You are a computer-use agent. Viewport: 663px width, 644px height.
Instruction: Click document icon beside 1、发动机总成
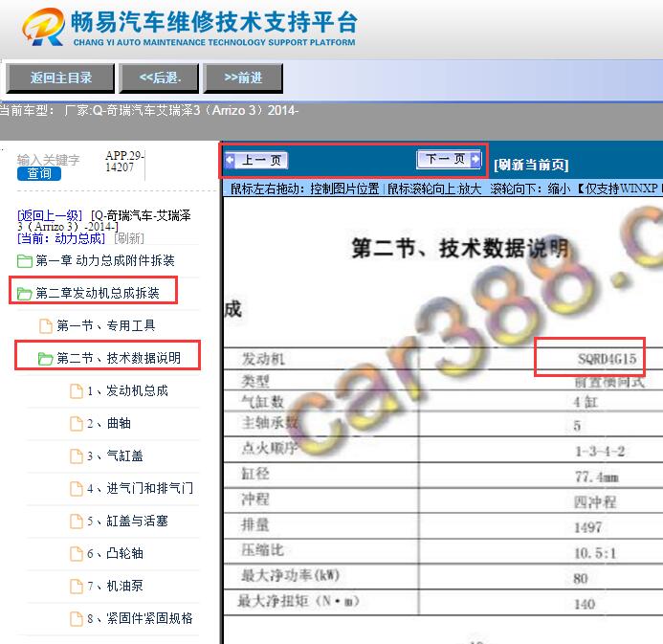tap(77, 391)
